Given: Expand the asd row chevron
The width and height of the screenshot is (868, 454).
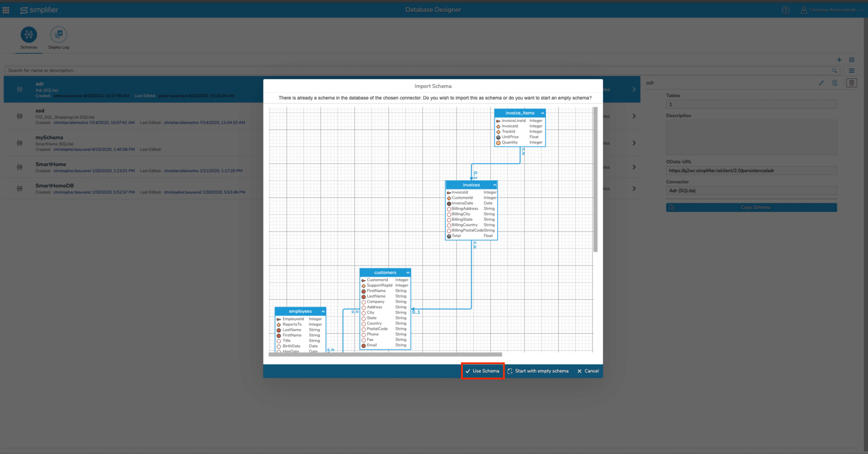Looking at the screenshot, I should pos(634,116).
